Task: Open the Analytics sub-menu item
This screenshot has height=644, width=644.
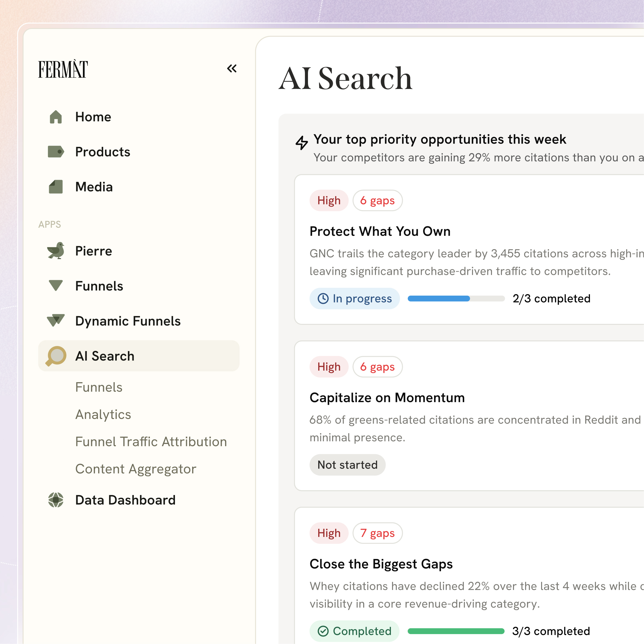Action: (x=103, y=414)
